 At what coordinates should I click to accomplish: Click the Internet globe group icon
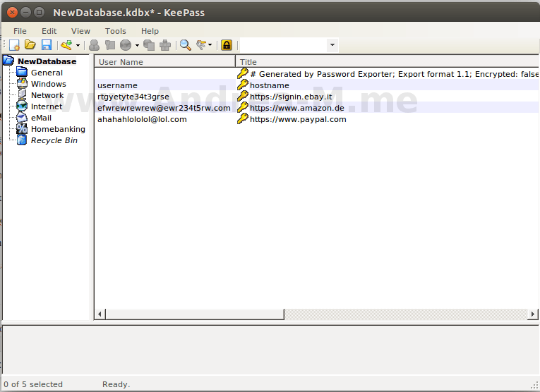pos(22,106)
